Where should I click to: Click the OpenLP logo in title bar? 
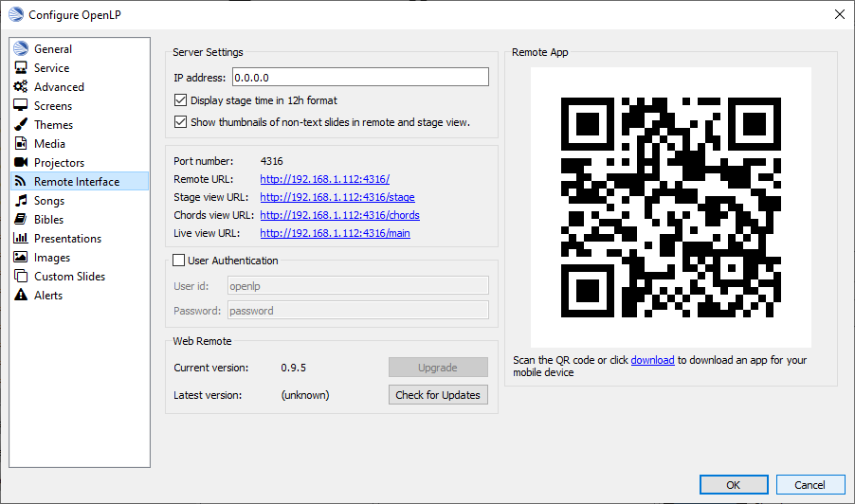pyautogui.click(x=16, y=14)
